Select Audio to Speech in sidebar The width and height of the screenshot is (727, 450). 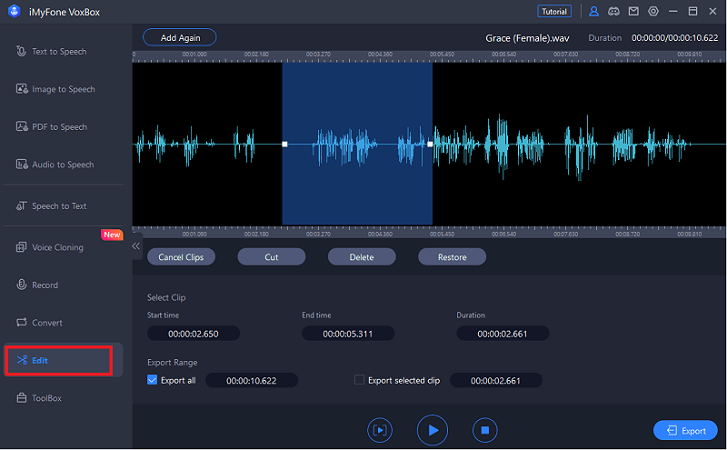(x=64, y=165)
